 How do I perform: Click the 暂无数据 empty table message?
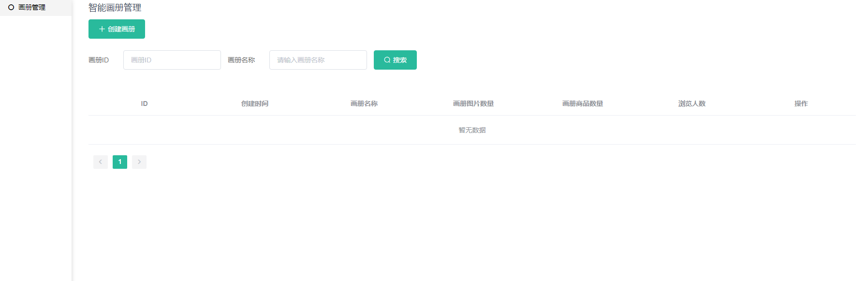pos(472,130)
